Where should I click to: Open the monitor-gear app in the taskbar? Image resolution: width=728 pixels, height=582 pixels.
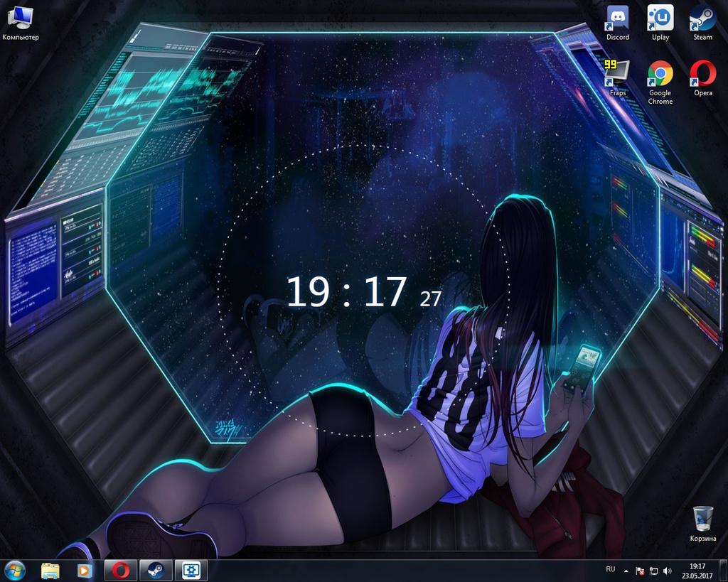191,571
